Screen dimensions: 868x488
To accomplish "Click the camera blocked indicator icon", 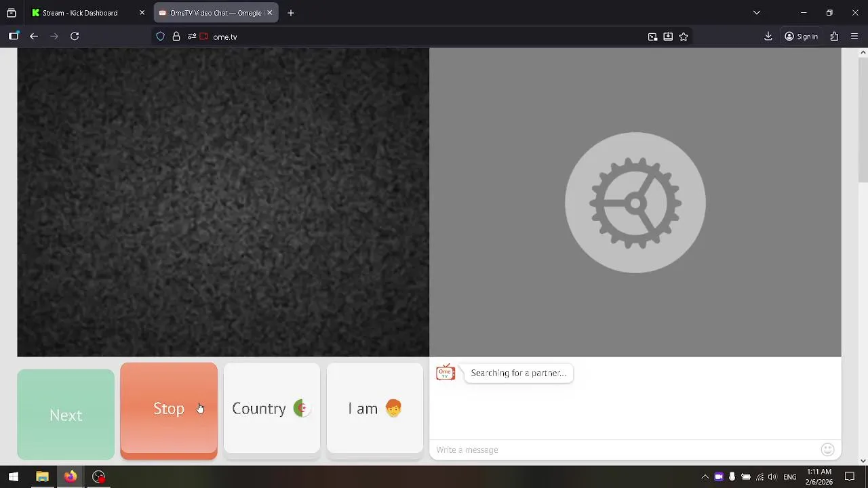I will click(203, 37).
